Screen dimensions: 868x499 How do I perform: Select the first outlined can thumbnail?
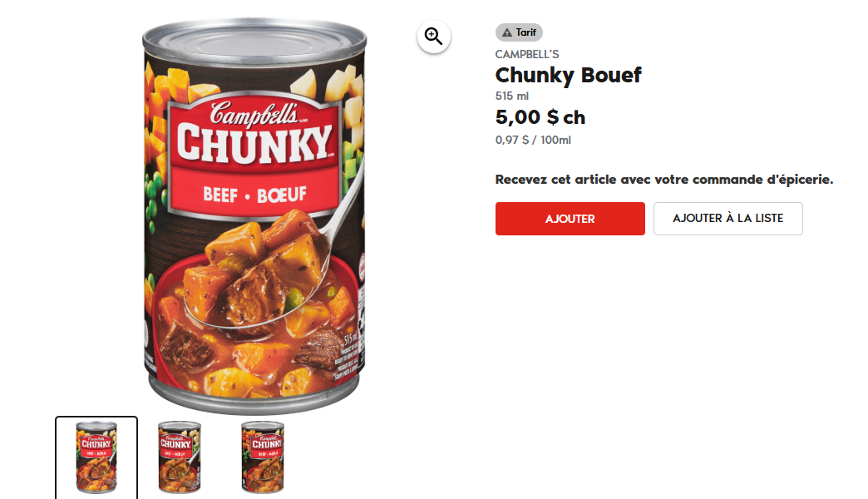coord(96,457)
